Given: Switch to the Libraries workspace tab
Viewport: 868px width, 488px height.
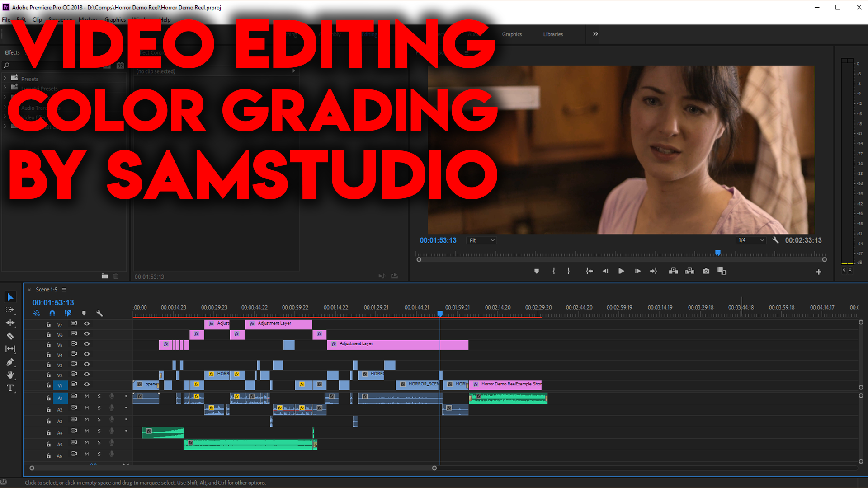Looking at the screenshot, I should coord(553,34).
